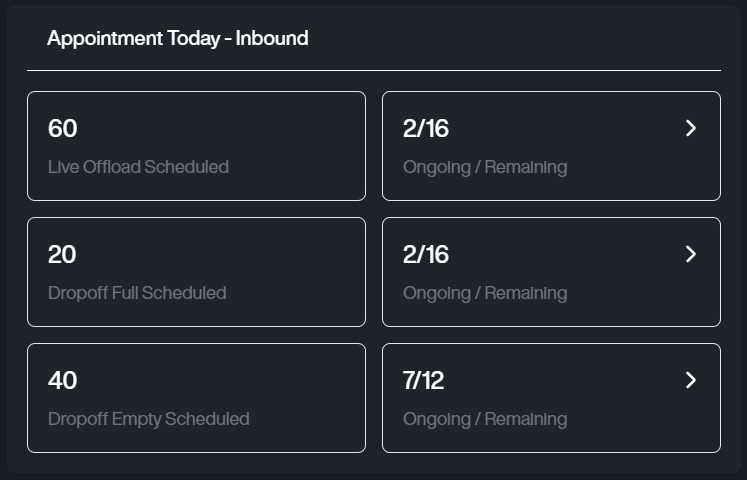Image resolution: width=747 pixels, height=480 pixels.
Task: Click the chevron arrow on Dropoff Full's ongoing card
Action: (x=691, y=254)
